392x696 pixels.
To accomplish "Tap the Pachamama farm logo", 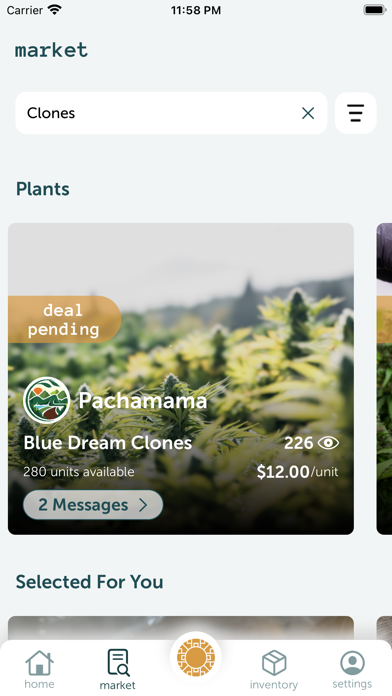I will pyautogui.click(x=47, y=400).
